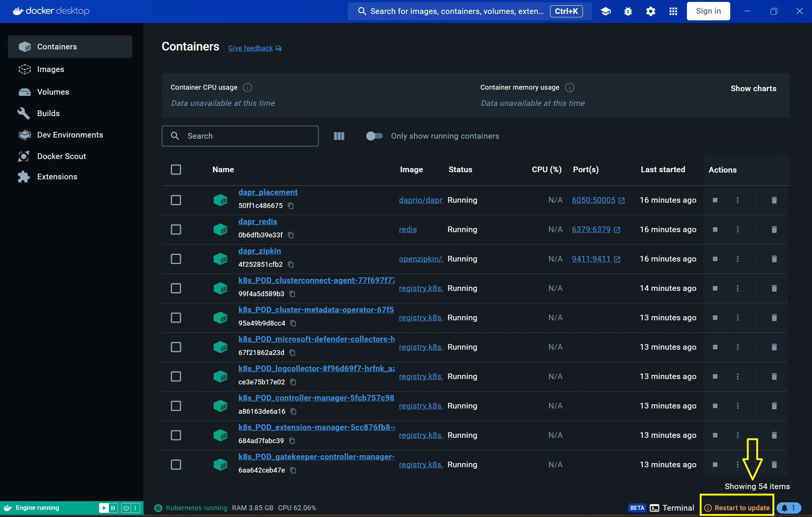812x517 pixels.
Task: Go to Images in the sidebar
Action: (50, 69)
